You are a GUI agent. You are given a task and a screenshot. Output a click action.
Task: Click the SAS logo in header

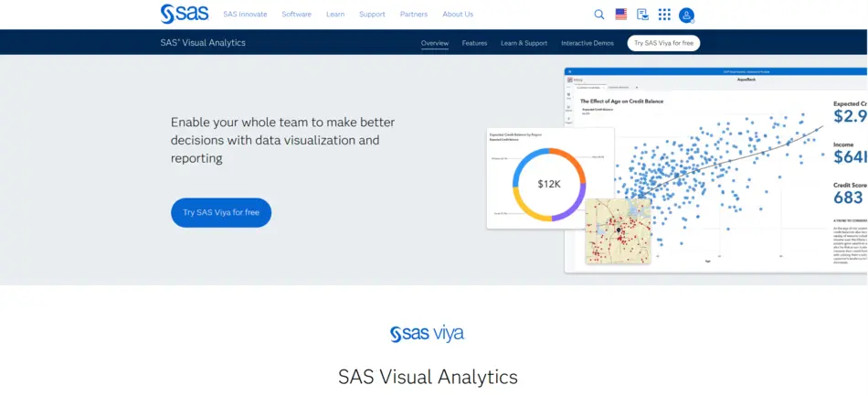click(185, 14)
